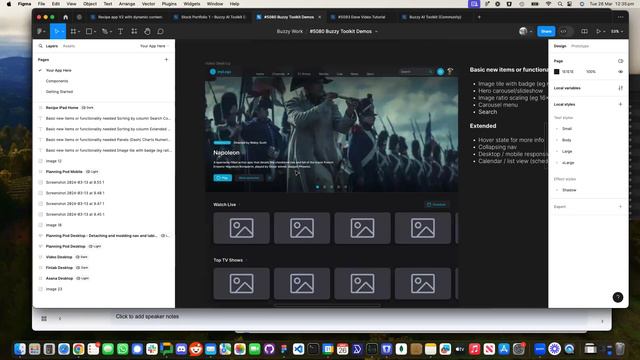Open the file name dropdown chevron
This screenshot has height=360, width=640.
coord(376,31)
